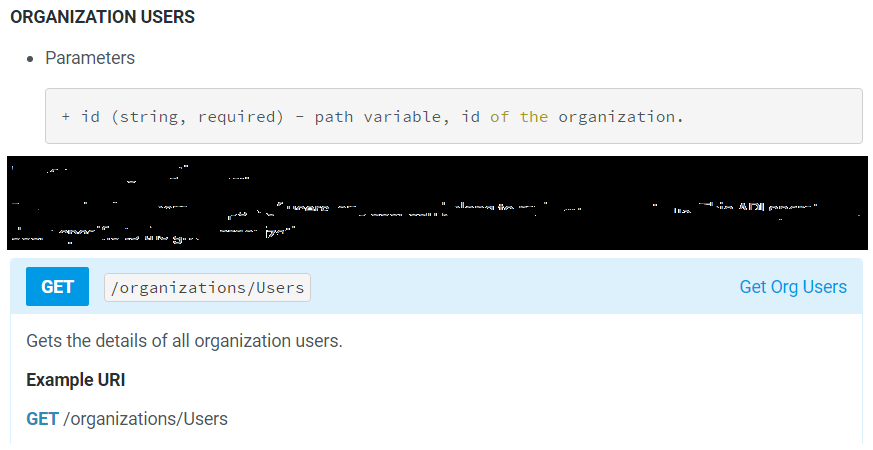Open the Get Org Users link
873x450 pixels.
[792, 287]
